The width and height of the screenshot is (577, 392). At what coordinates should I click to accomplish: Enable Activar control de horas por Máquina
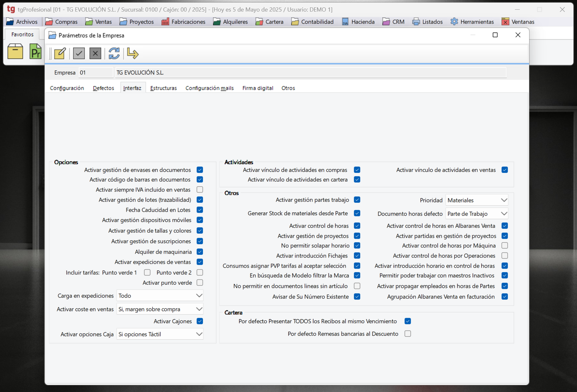click(x=505, y=245)
